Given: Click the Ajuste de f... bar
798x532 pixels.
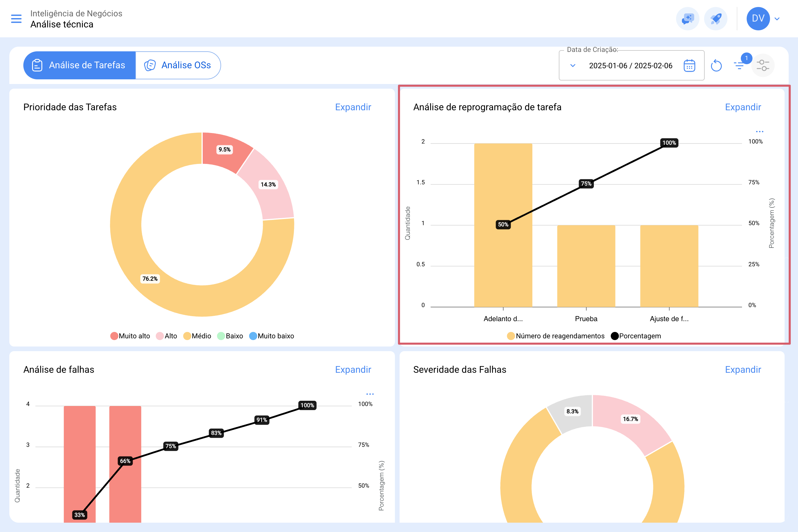Looking at the screenshot, I should pos(669,266).
